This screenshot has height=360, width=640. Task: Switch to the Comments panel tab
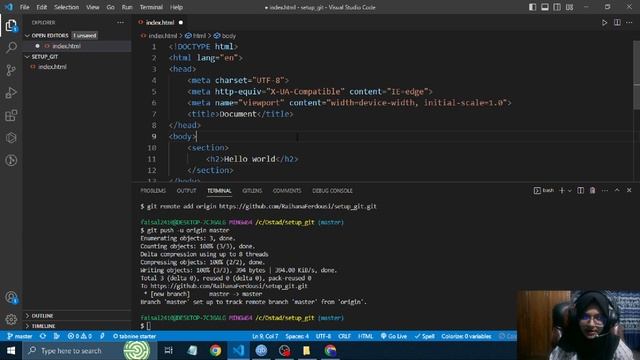pos(287,191)
